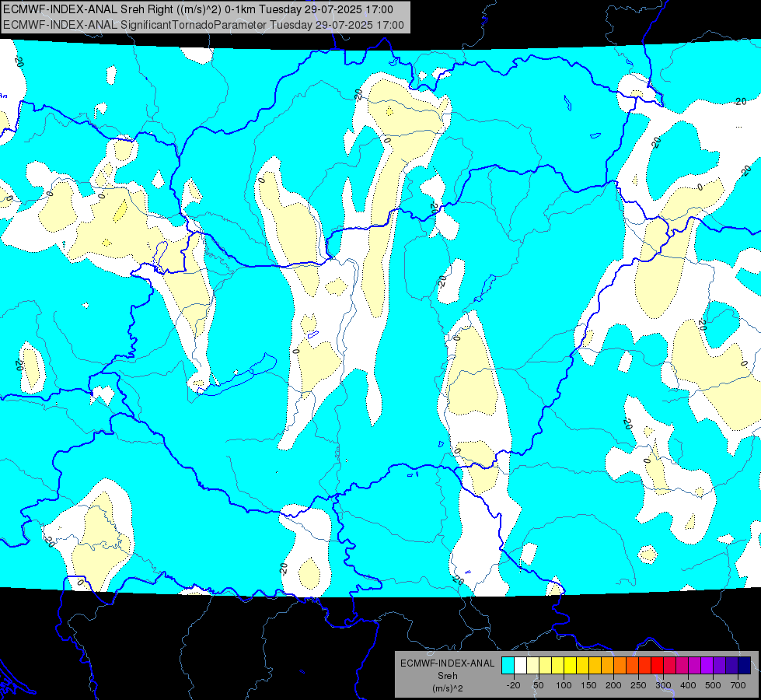This screenshot has width=761, height=700.
Task: Click 'ECMWF-INDEX-ANAL' text in the legend box
Action: pos(448,663)
